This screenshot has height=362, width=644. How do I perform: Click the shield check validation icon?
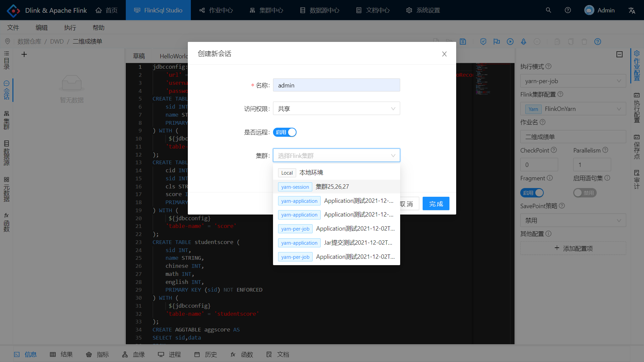483,42
